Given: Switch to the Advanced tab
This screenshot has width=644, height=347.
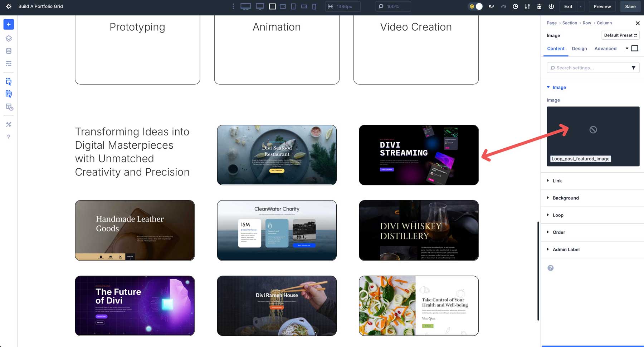Looking at the screenshot, I should (605, 48).
